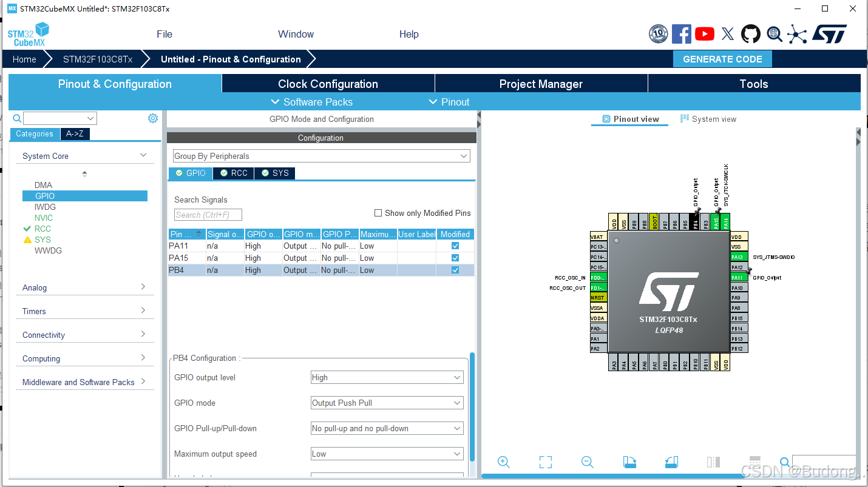Toggle Modified checkbox for PA15 row
This screenshot has height=487, width=868.
click(x=455, y=258)
